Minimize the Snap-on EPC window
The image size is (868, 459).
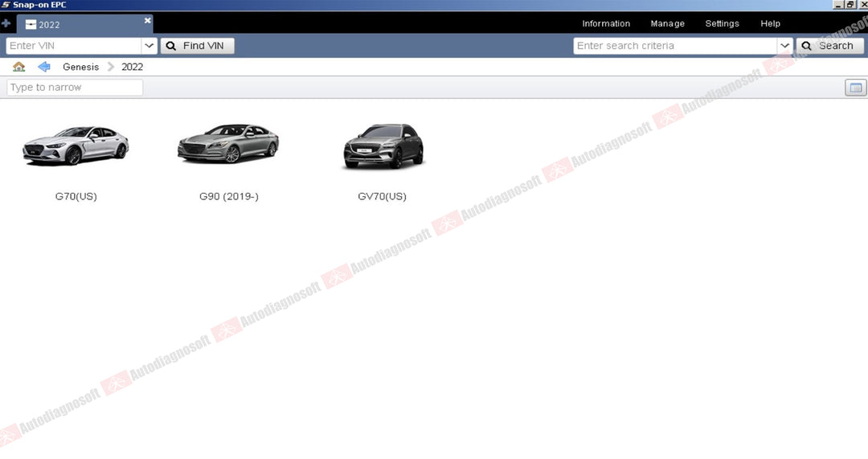(838, 5)
